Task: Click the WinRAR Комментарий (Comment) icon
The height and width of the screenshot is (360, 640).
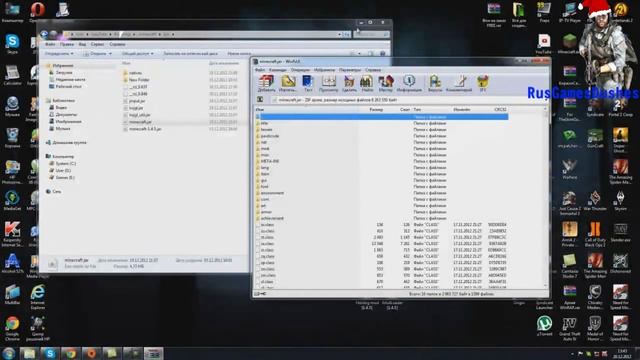Action: [459, 83]
